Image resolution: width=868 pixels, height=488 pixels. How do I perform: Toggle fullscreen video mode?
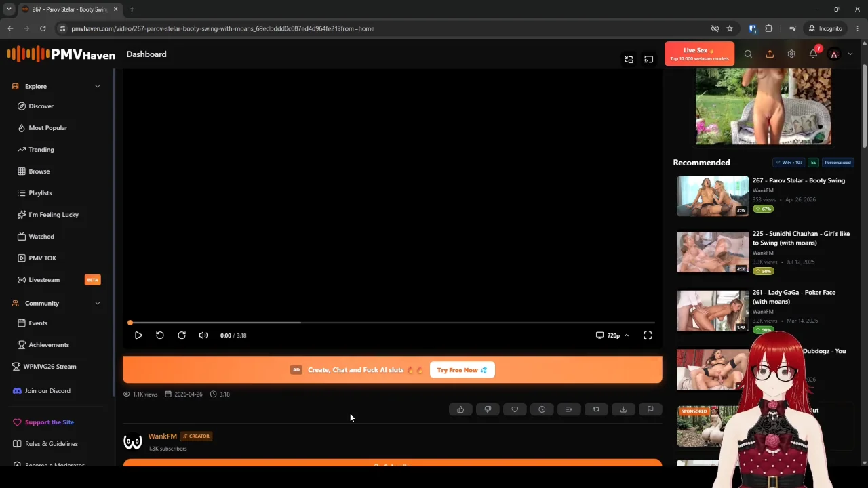[648, 335]
